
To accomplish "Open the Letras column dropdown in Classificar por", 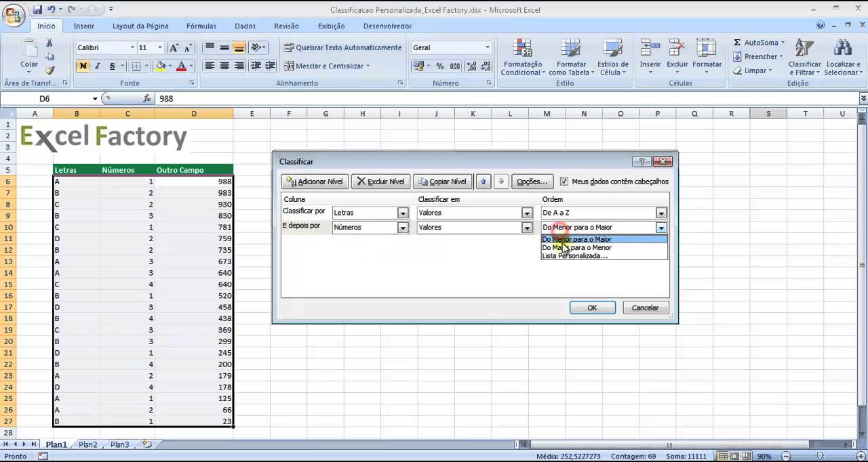I will pyautogui.click(x=403, y=213).
